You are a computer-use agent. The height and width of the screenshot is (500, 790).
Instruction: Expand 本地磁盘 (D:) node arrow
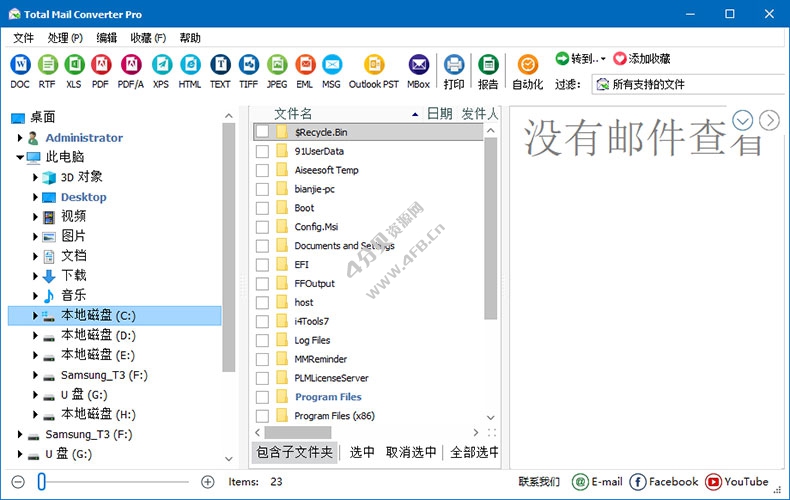tap(35, 335)
